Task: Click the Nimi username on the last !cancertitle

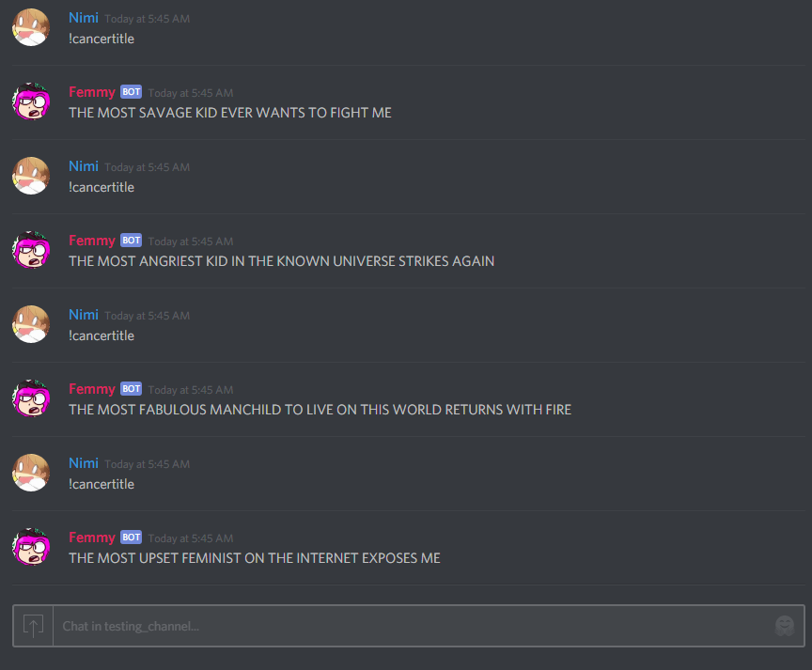Action: [84, 463]
